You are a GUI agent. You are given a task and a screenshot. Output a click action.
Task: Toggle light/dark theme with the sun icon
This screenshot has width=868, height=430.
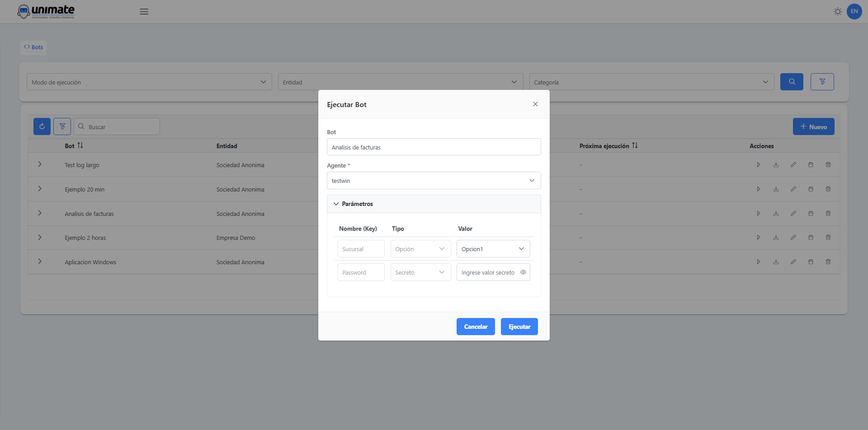(x=837, y=11)
